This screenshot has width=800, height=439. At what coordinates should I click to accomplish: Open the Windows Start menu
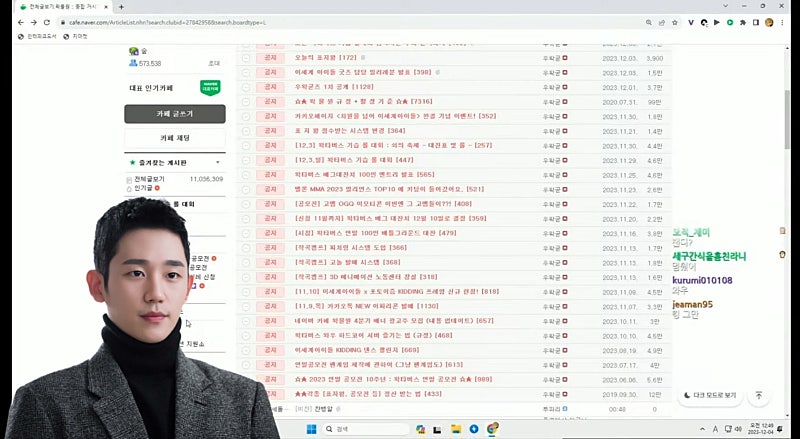pyautogui.click(x=311, y=429)
